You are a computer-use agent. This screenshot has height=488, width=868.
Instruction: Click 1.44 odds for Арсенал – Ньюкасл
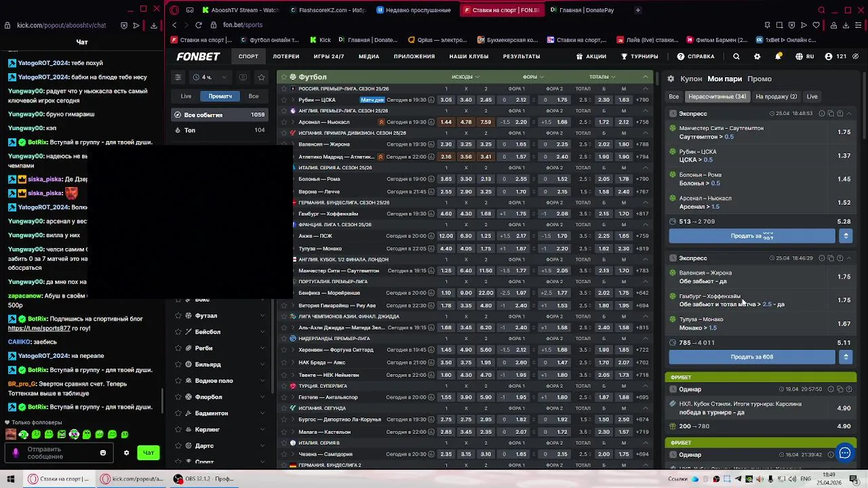coord(446,122)
